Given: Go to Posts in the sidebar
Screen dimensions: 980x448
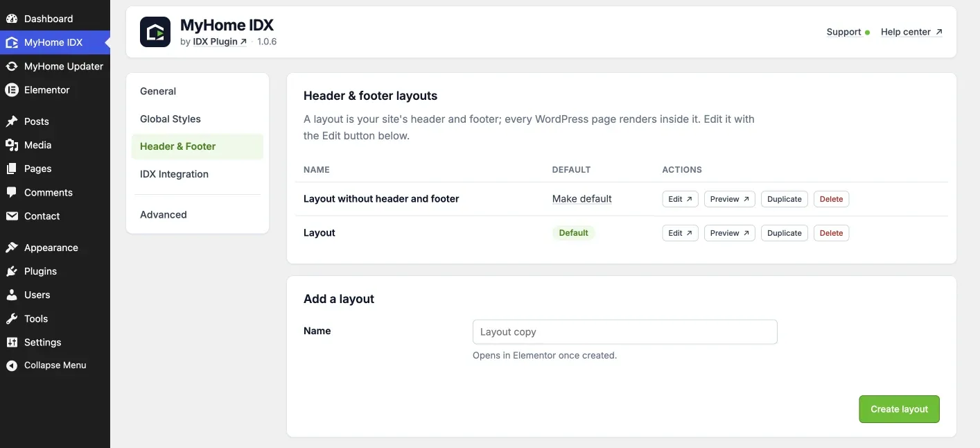Looking at the screenshot, I should (x=55, y=121).
